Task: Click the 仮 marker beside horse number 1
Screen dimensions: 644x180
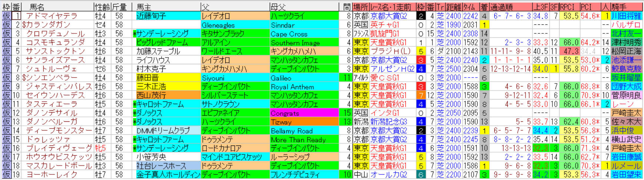Action: (x=6, y=16)
